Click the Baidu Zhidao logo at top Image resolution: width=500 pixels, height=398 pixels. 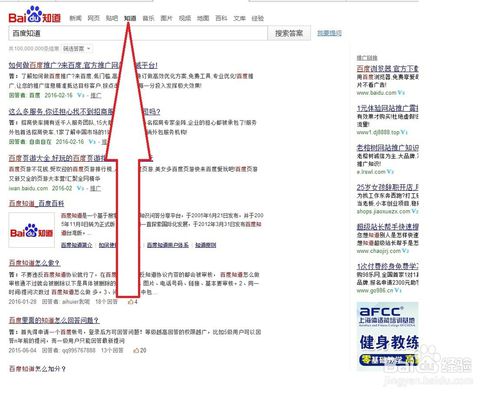(x=34, y=15)
